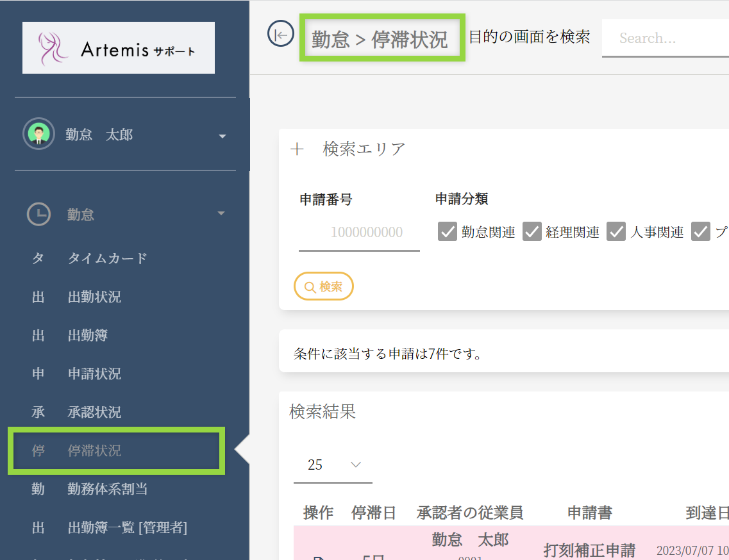Click the Artemis support logo

pyautogui.click(x=119, y=48)
